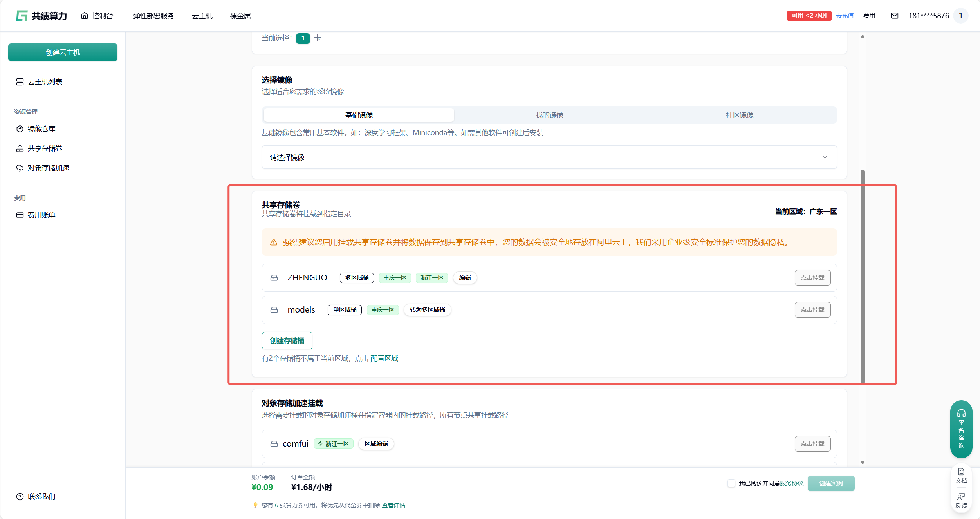Screen dimensions: 980x519
Task: Open 共享存储卷 in the sidebar
Action: coord(45,148)
